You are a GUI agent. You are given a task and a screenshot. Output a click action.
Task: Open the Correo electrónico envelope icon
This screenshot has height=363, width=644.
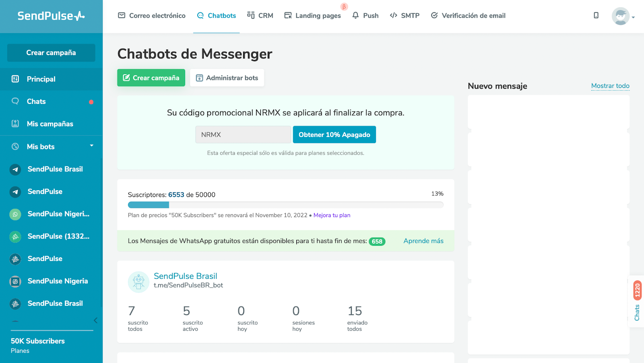tap(121, 15)
